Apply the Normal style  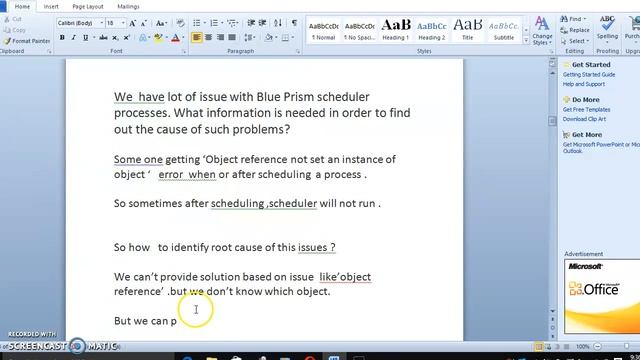(x=324, y=30)
